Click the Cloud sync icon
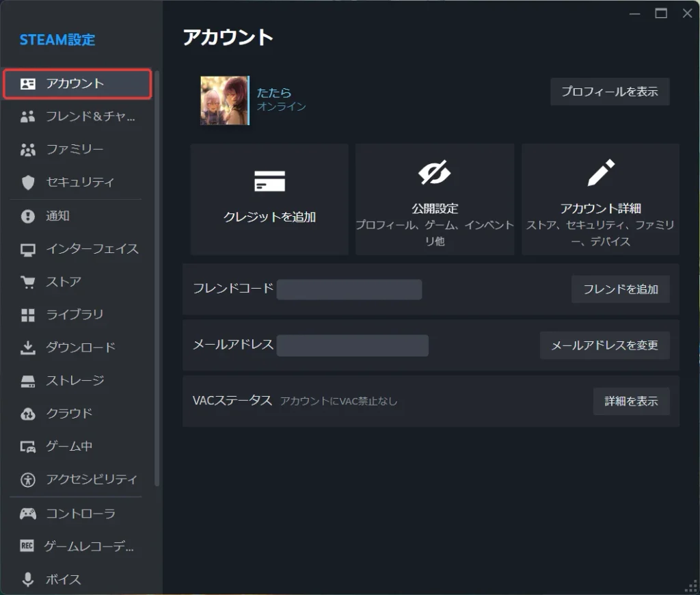 [27, 414]
